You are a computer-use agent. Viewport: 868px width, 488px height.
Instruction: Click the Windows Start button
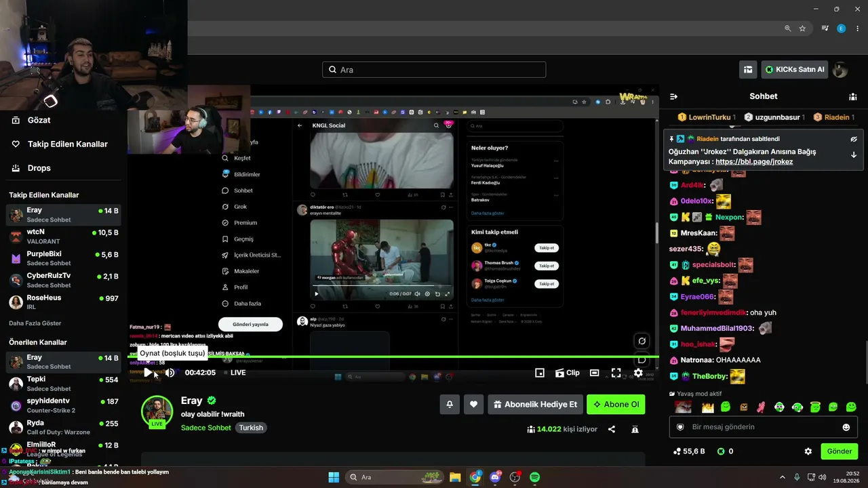(334, 477)
